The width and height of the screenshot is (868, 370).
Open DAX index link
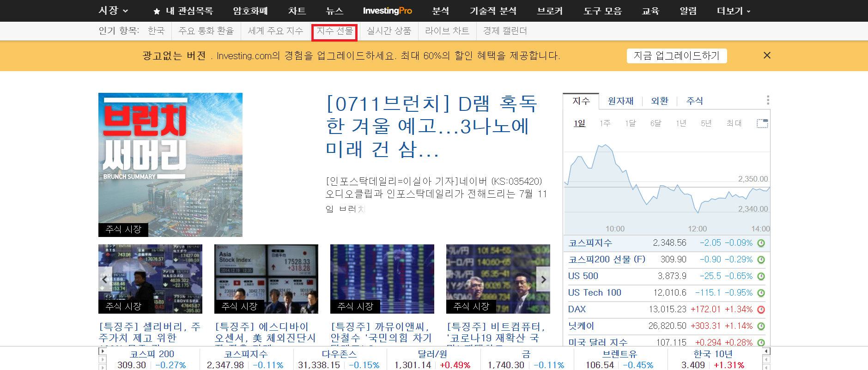(x=577, y=309)
